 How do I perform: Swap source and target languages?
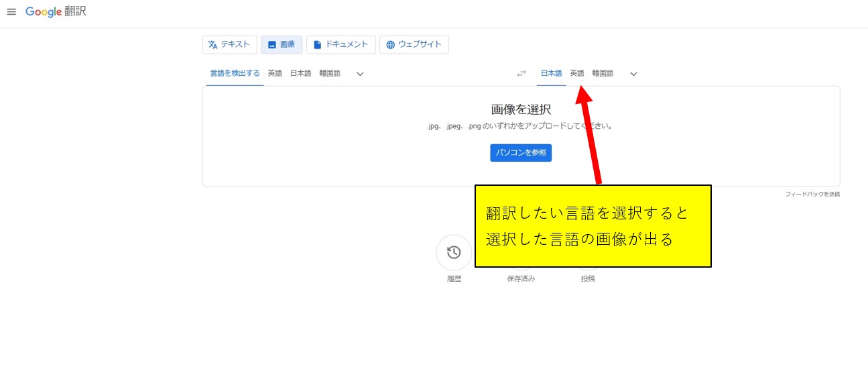point(521,74)
